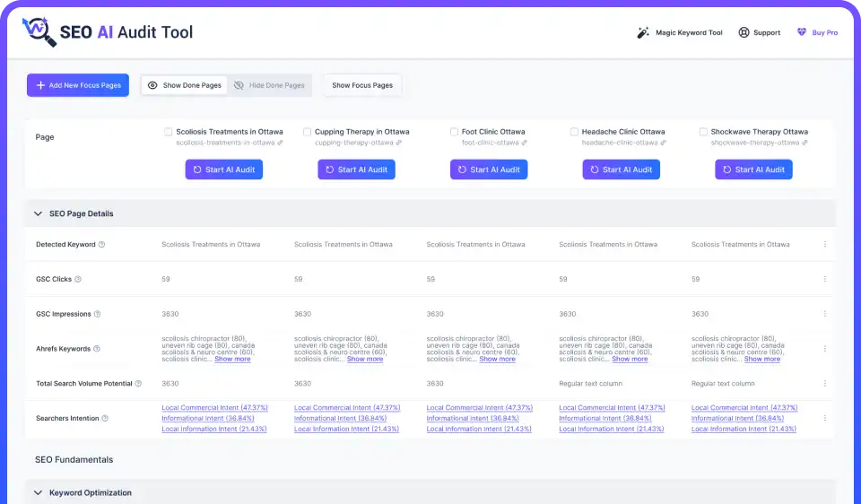
Task: Open the Magic Keyword Tool wand icon
Action: tap(642, 32)
